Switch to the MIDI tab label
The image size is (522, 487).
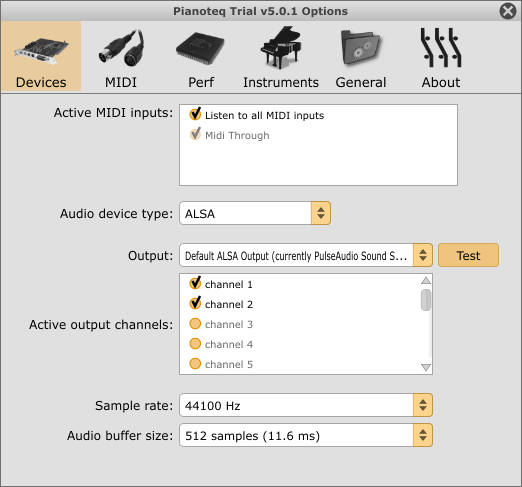tap(121, 82)
